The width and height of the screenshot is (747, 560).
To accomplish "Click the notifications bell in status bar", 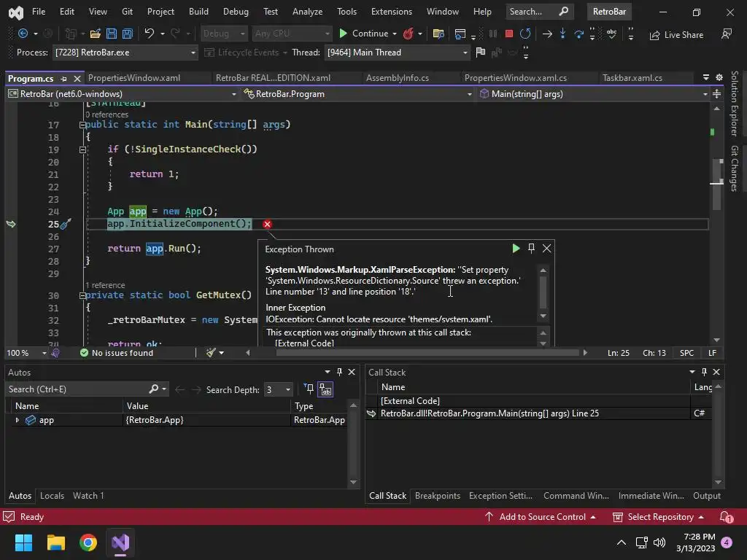I will (726, 517).
